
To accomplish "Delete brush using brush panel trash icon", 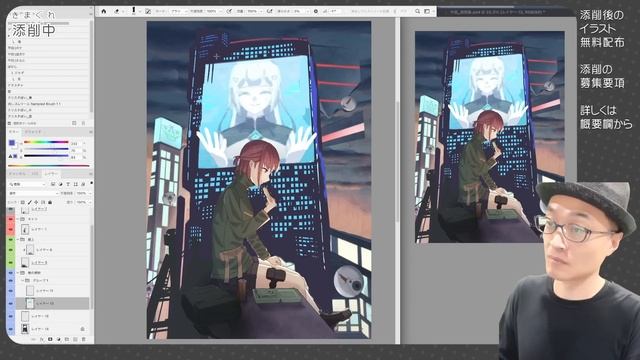I will point(83,123).
